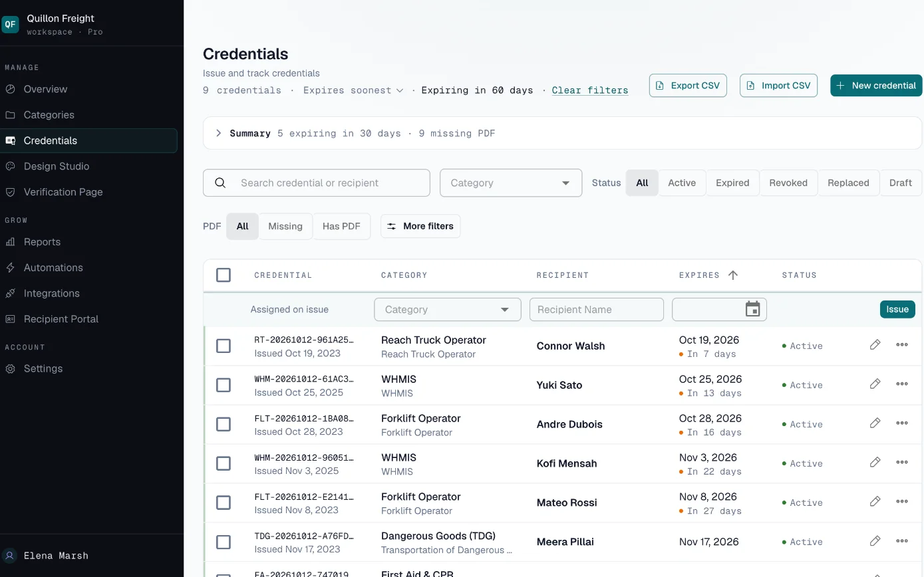This screenshot has width=924, height=577.
Task: Select the All status filter
Action: coord(642,183)
